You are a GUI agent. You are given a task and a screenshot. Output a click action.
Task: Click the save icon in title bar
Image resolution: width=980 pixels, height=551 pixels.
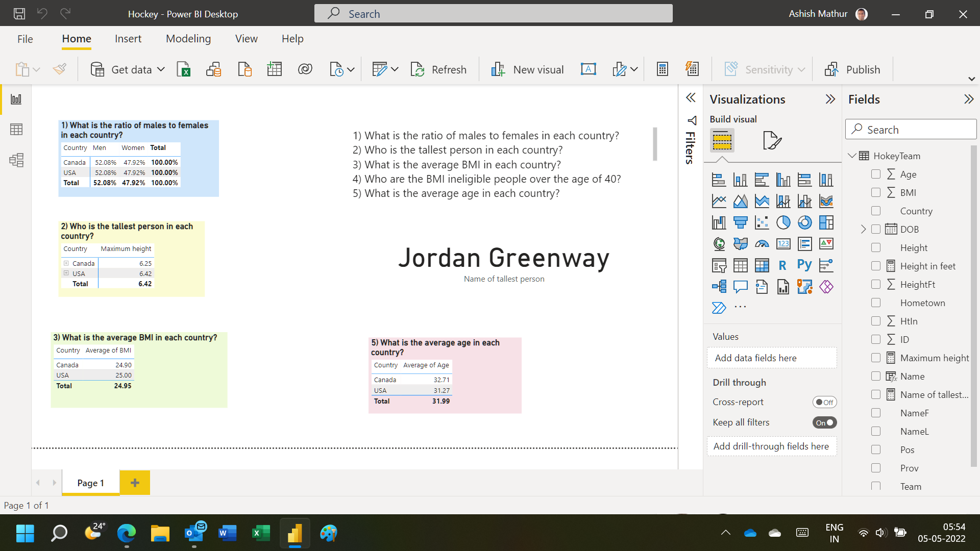click(19, 14)
